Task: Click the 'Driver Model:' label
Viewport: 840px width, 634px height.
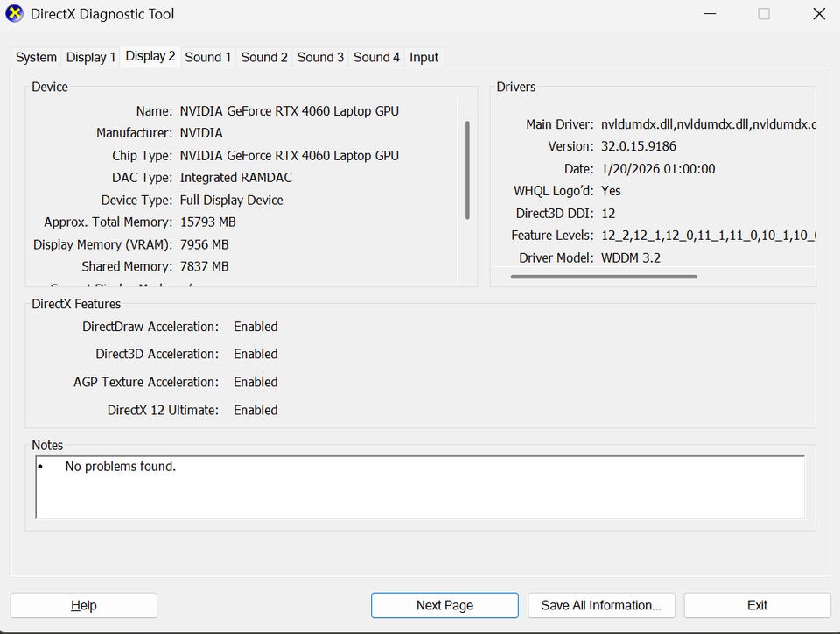Action: 556,257
